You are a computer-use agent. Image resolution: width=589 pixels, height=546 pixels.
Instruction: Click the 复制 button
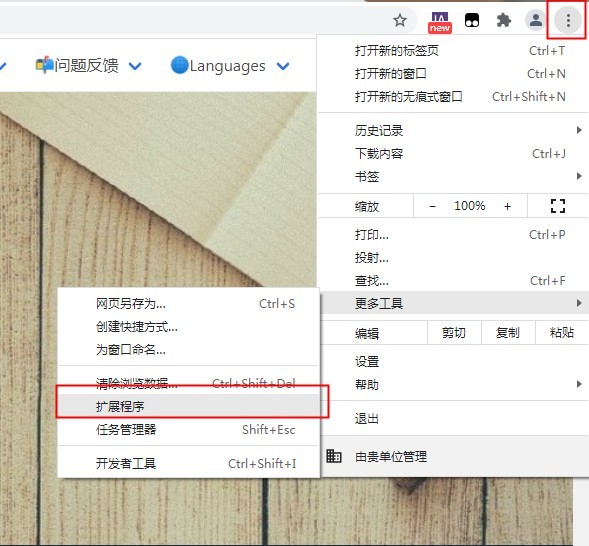[508, 333]
